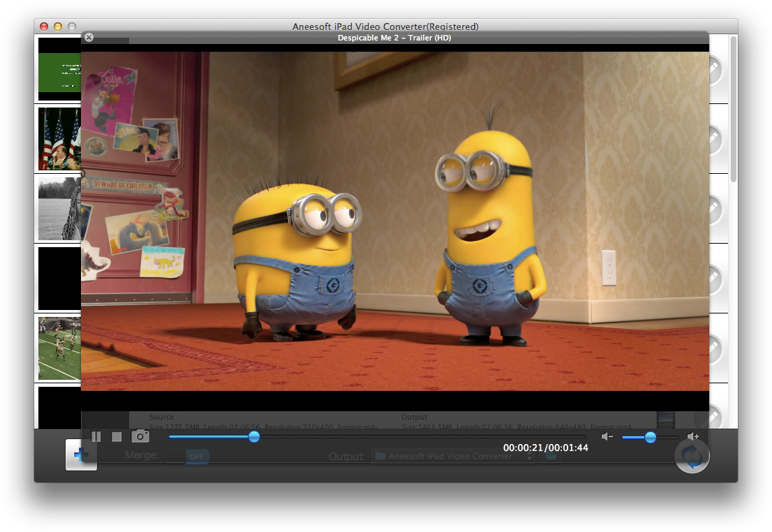The image size is (772, 532).
Task: Click the edit pencil icon on first row
Action: click(715, 71)
